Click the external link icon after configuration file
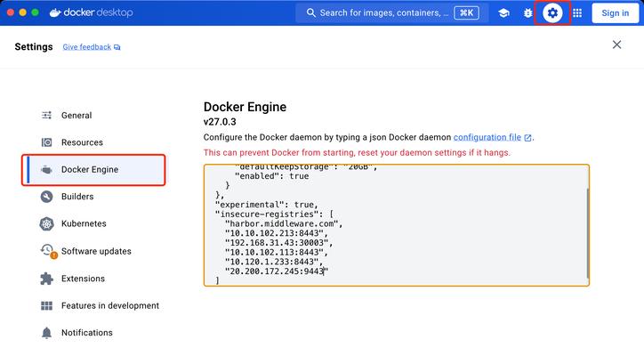This screenshot has height=356, width=644. (527, 138)
